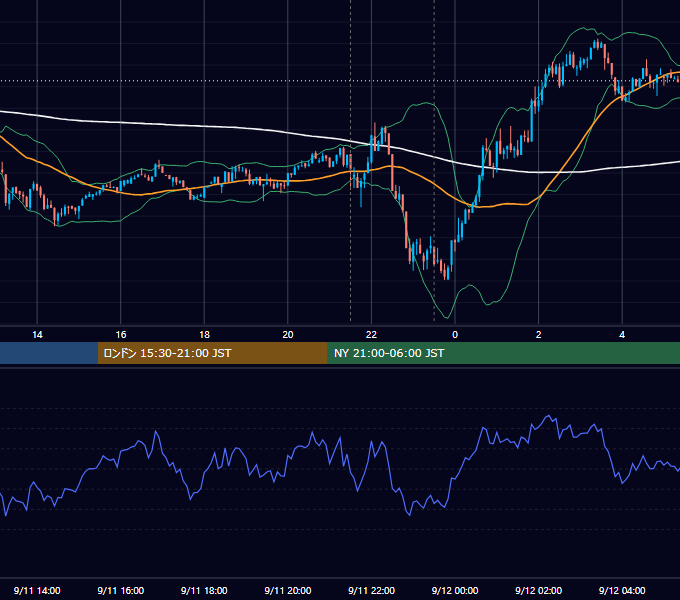The width and height of the screenshot is (680, 600).
Task: Click the 16 hour label on chart axis
Action: click(x=121, y=335)
